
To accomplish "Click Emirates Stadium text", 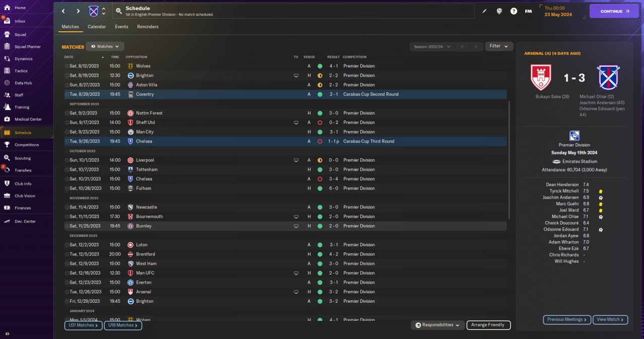I will (579, 162).
